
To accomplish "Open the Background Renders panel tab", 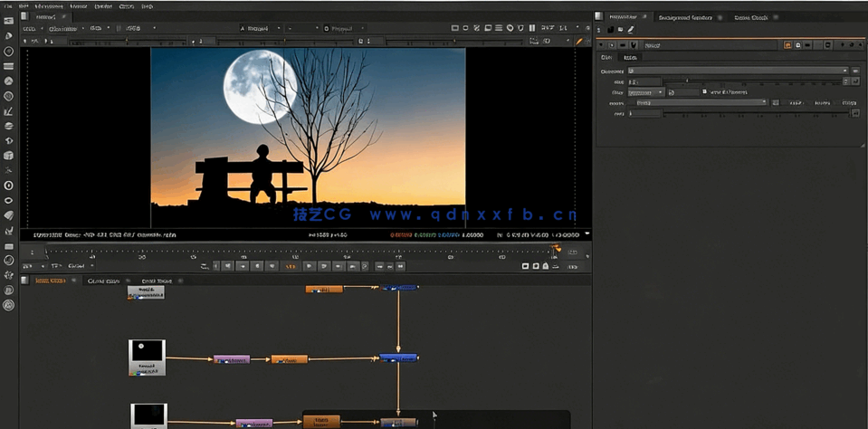I will click(x=684, y=17).
